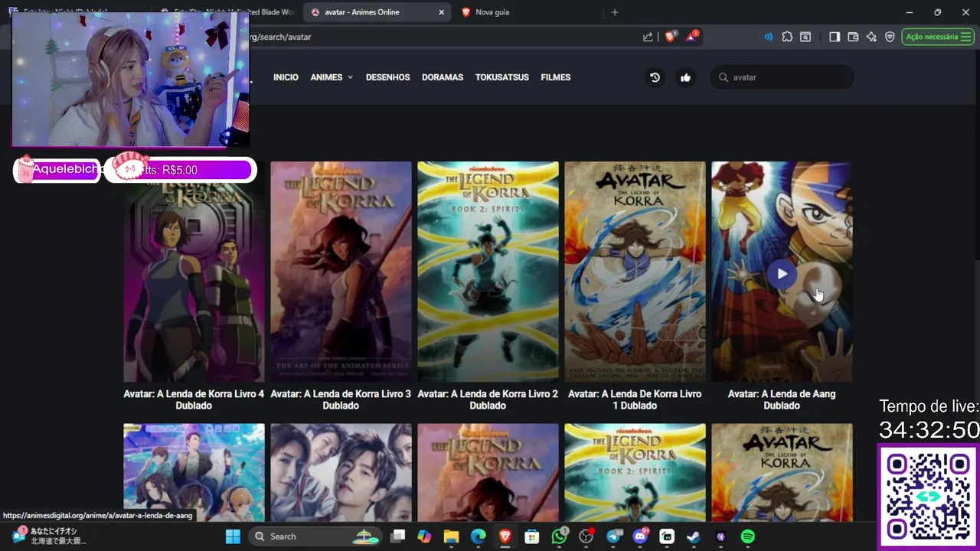Click Korra Book 2 Spirits poster in first row
Viewport: 980px width, 551px height.
[488, 272]
